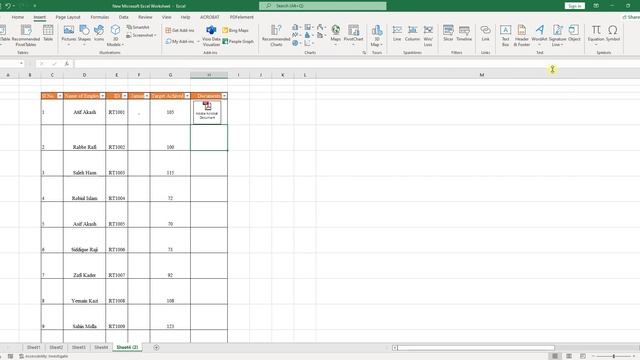Viewport: 640px width, 360px height.
Task: Open the Documents column filter dropdown
Action: click(x=224, y=96)
